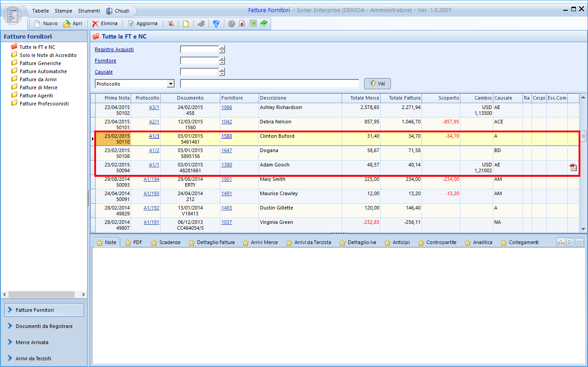The image size is (588, 367).
Task: Click the search text field beside Protocollo
Action: [269, 84]
